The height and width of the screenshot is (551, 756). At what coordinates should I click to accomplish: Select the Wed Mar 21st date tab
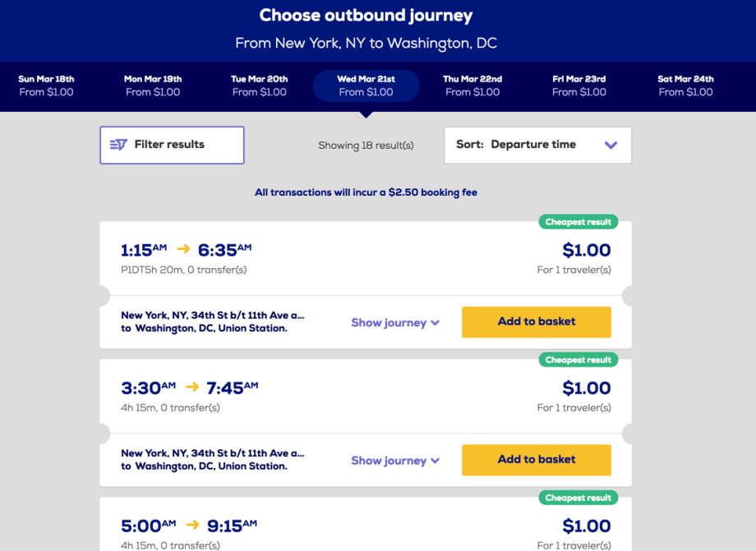tap(366, 86)
